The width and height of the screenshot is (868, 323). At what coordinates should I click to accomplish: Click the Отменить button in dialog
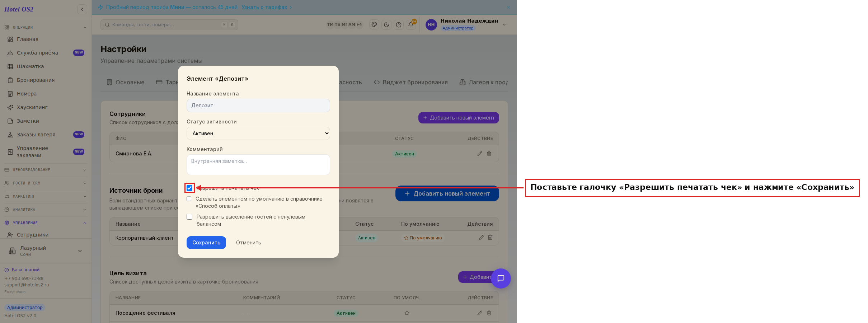pos(248,243)
